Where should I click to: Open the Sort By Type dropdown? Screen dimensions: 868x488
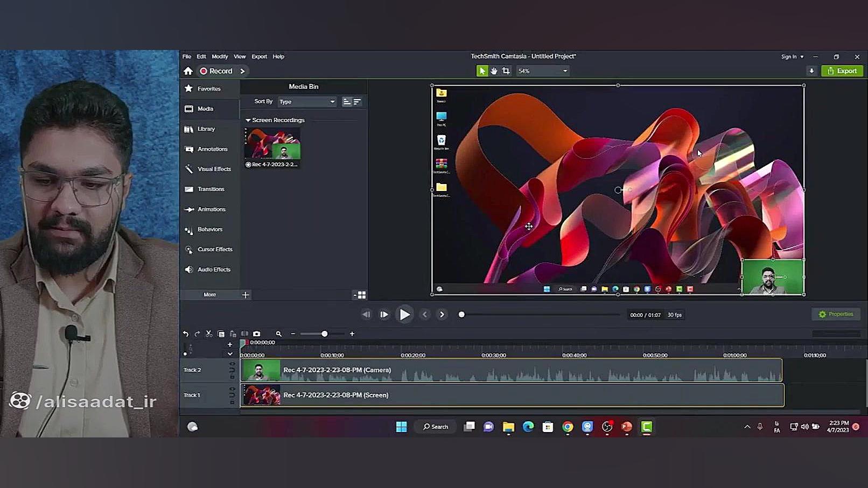click(x=307, y=102)
